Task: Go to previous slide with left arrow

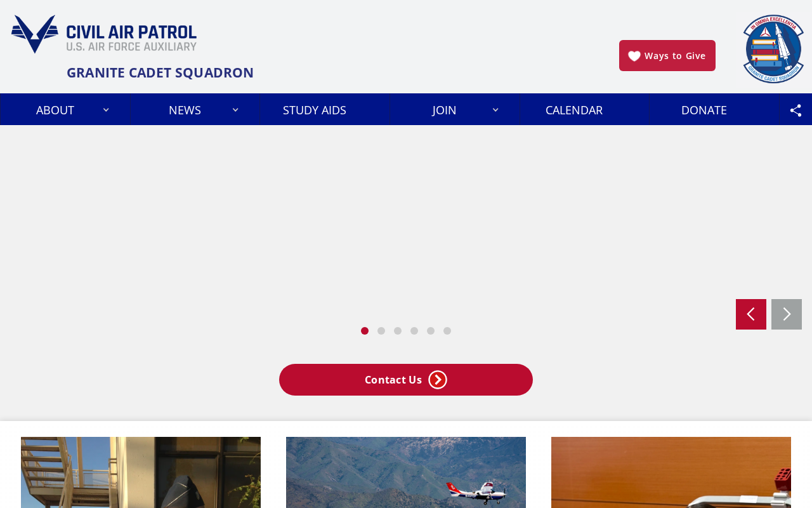Action: (x=751, y=314)
